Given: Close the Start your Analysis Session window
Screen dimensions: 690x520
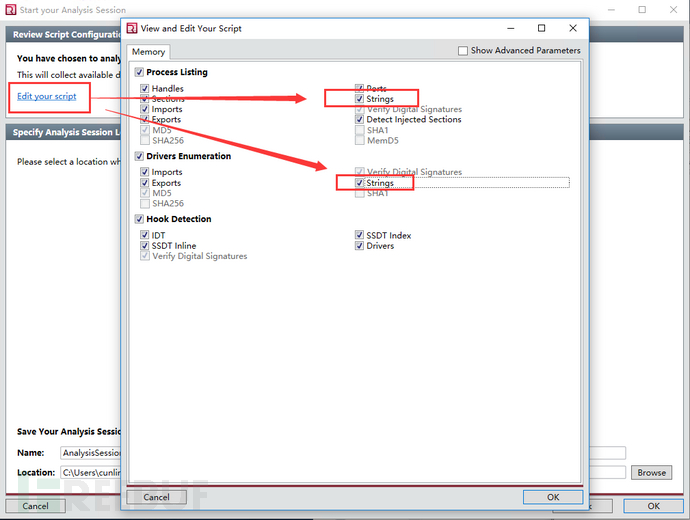Looking at the screenshot, I should (x=673, y=10).
